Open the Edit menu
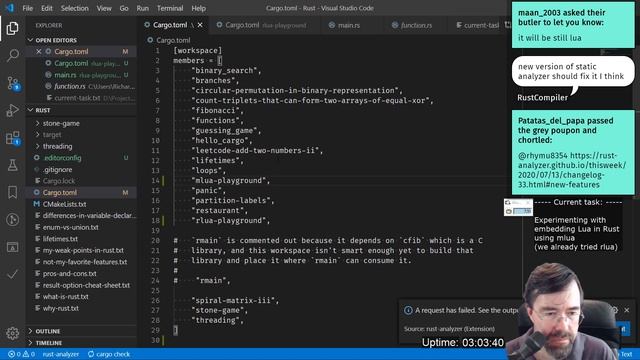This screenshot has height=360, width=640. pyautogui.click(x=47, y=8)
